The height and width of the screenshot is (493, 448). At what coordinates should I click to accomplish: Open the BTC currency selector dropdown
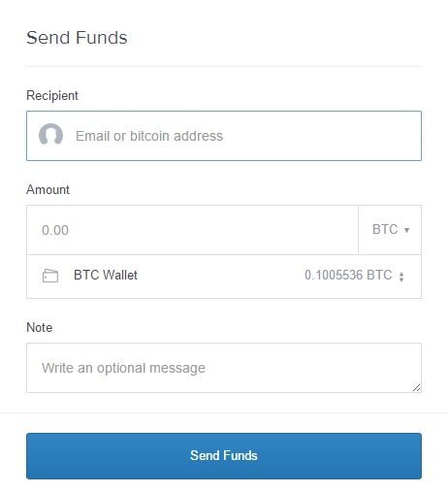tap(390, 230)
